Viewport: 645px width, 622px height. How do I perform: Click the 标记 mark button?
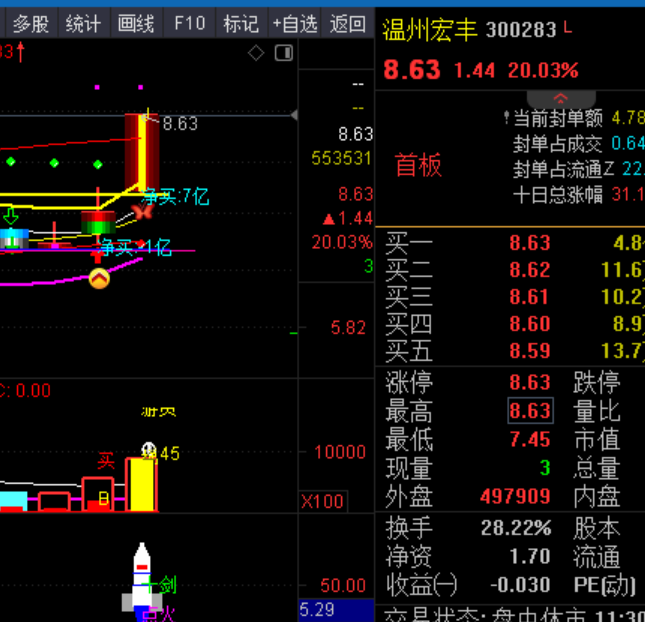pyautogui.click(x=241, y=24)
